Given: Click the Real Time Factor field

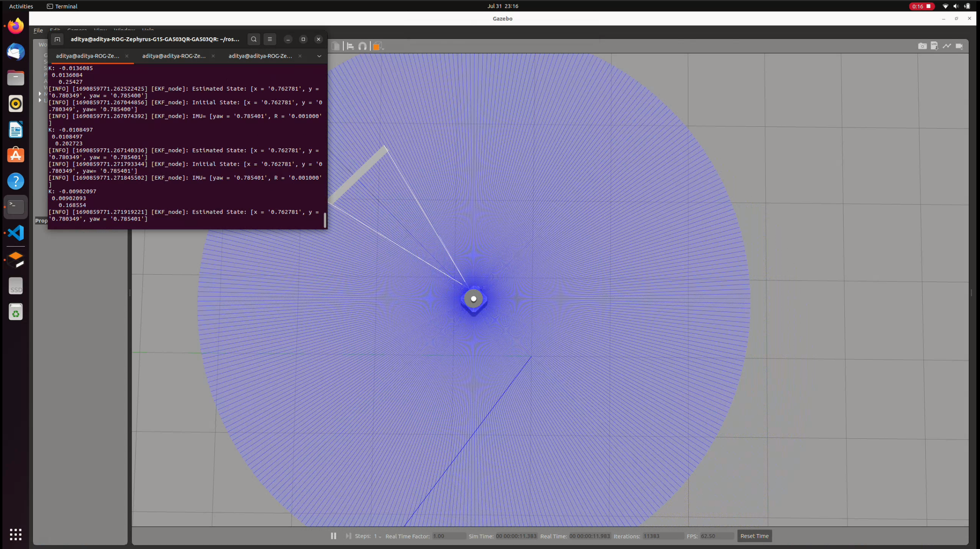Looking at the screenshot, I should click(449, 536).
